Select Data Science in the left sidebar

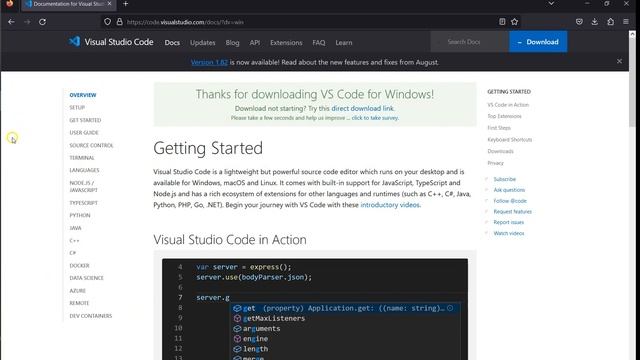[86, 278]
